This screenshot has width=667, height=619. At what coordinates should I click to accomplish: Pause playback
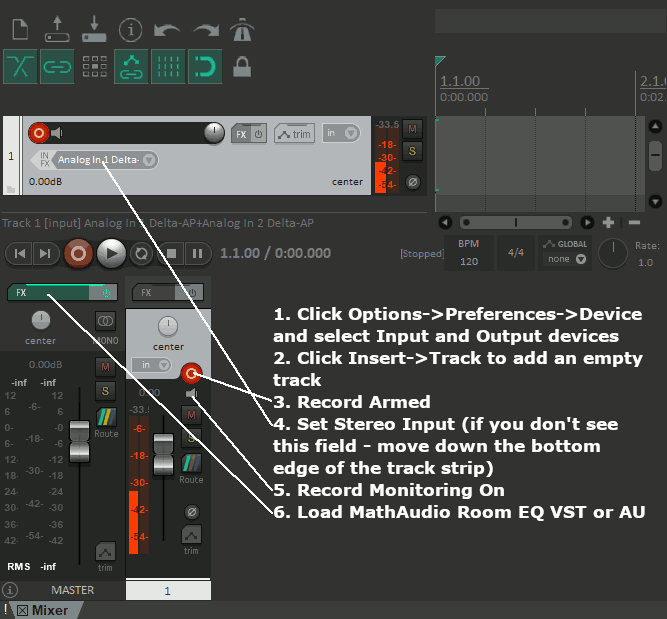pos(197,254)
